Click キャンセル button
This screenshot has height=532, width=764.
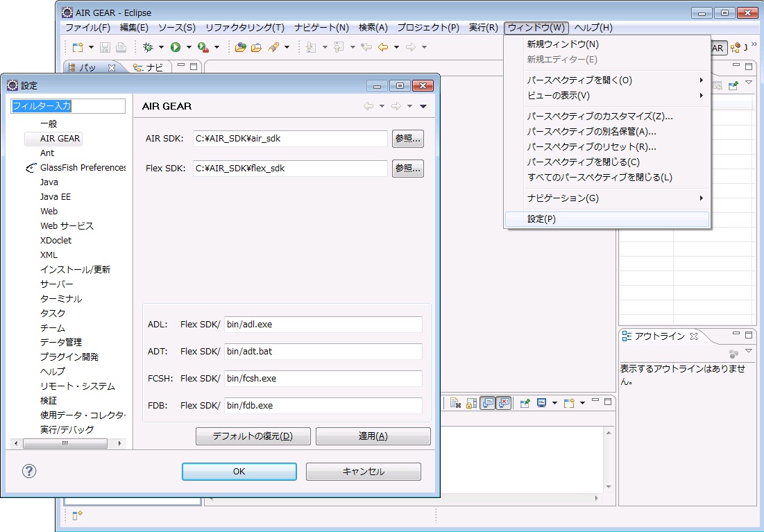point(364,472)
